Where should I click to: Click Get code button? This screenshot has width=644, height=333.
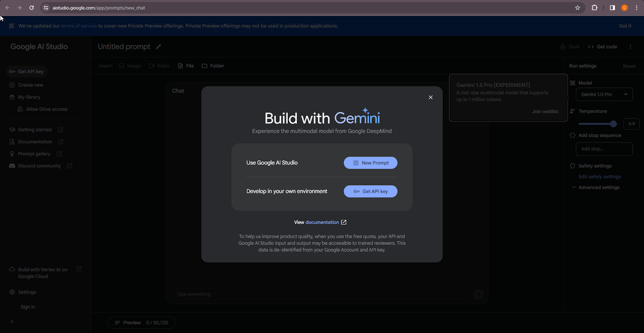point(603,47)
